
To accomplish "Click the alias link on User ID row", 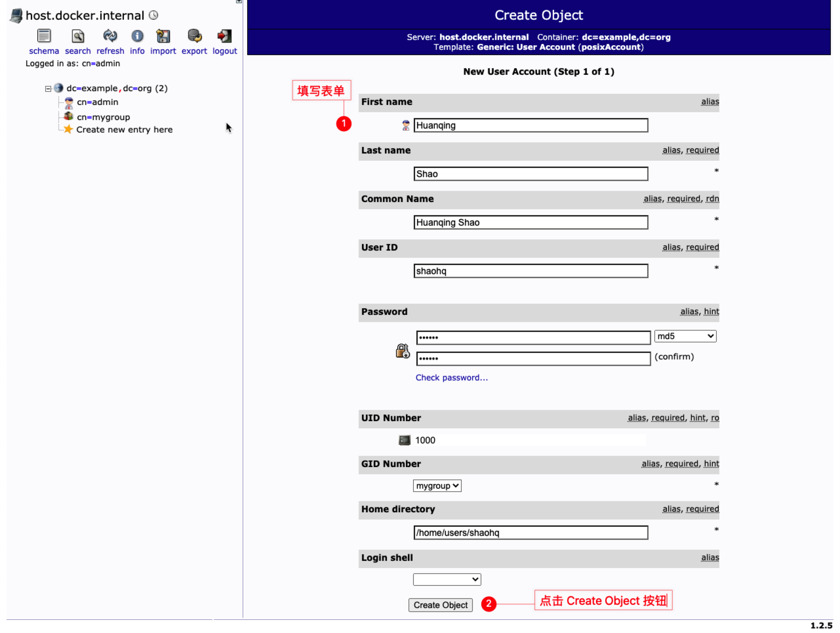I will (671, 247).
